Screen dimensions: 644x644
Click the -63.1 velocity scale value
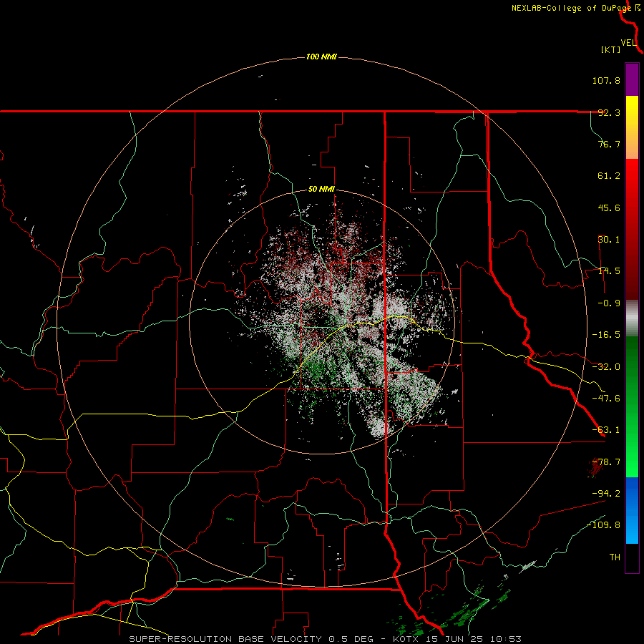[x=606, y=430]
